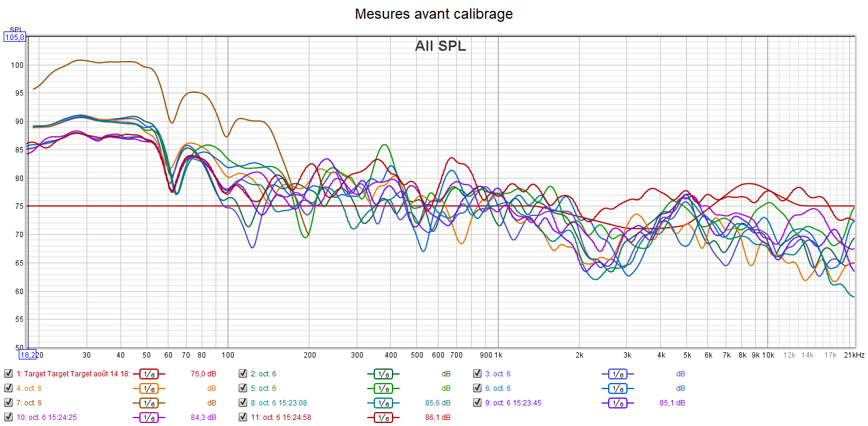Click the orange 1/6 smoothing icon for trace 4

[x=148, y=388]
